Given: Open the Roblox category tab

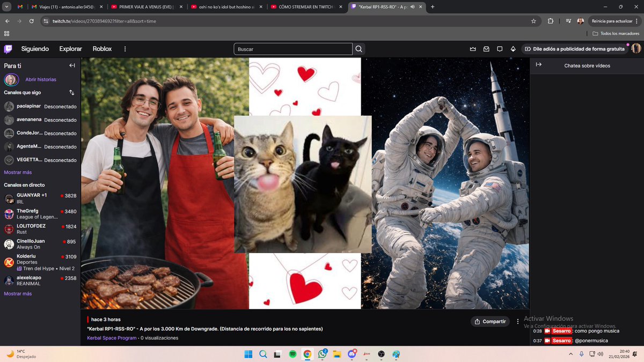Looking at the screenshot, I should (102, 49).
